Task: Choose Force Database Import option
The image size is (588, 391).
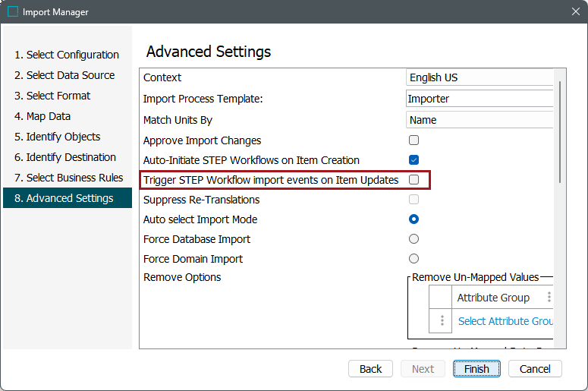Action: point(414,239)
